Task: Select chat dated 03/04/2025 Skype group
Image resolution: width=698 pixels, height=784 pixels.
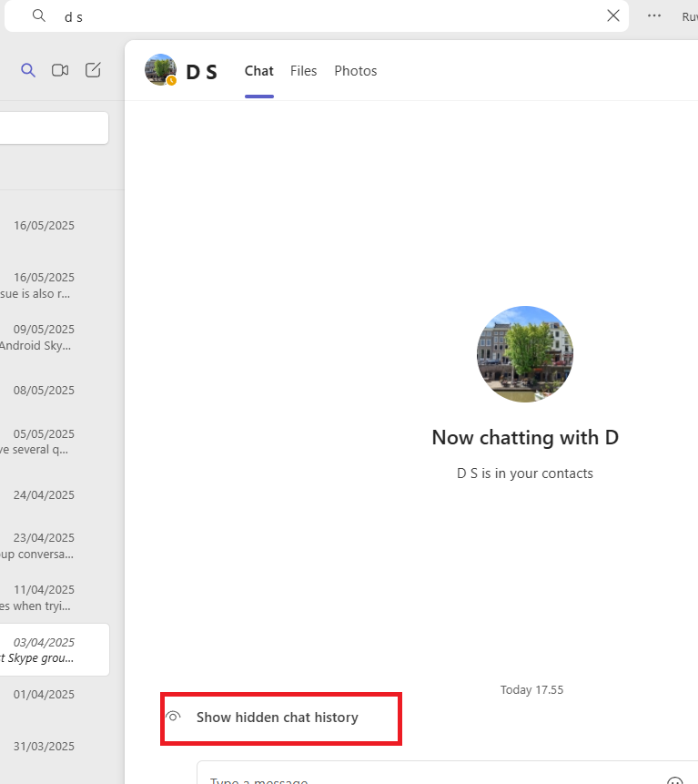Action: (x=54, y=650)
